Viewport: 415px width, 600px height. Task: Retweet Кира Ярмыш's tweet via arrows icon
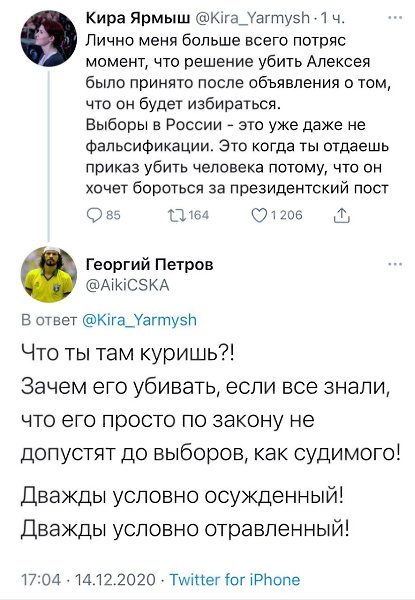177,215
